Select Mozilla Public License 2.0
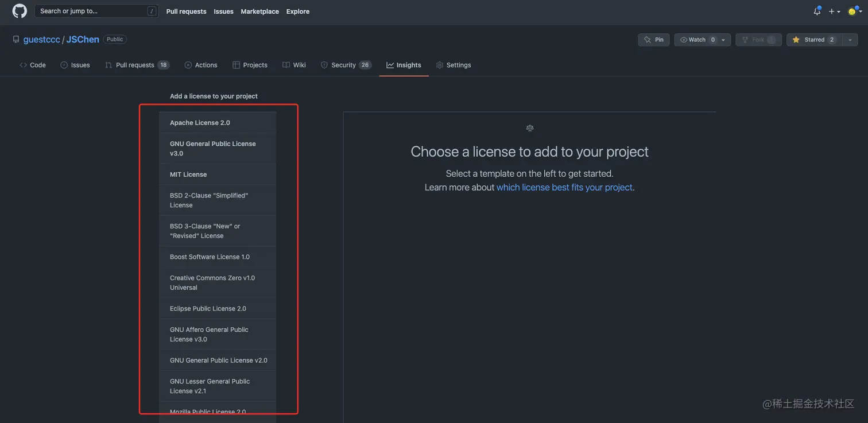Viewport: 868px width, 423px height. click(x=218, y=412)
